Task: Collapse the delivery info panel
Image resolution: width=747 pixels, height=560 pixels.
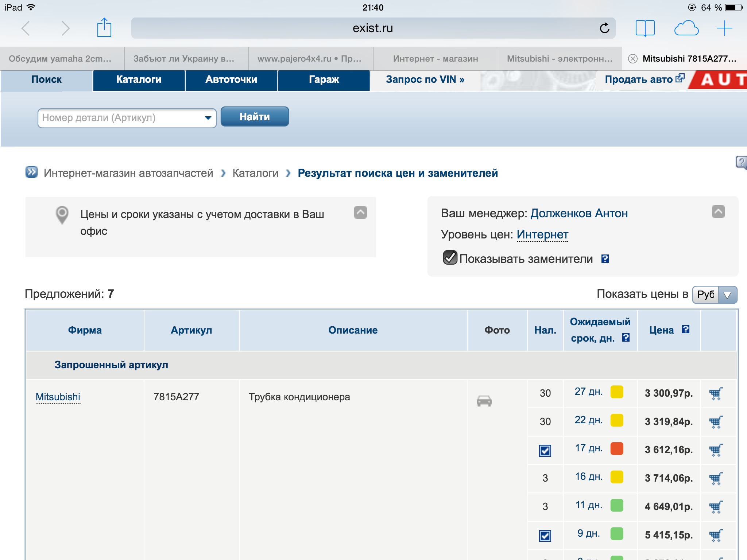Action: tap(360, 212)
